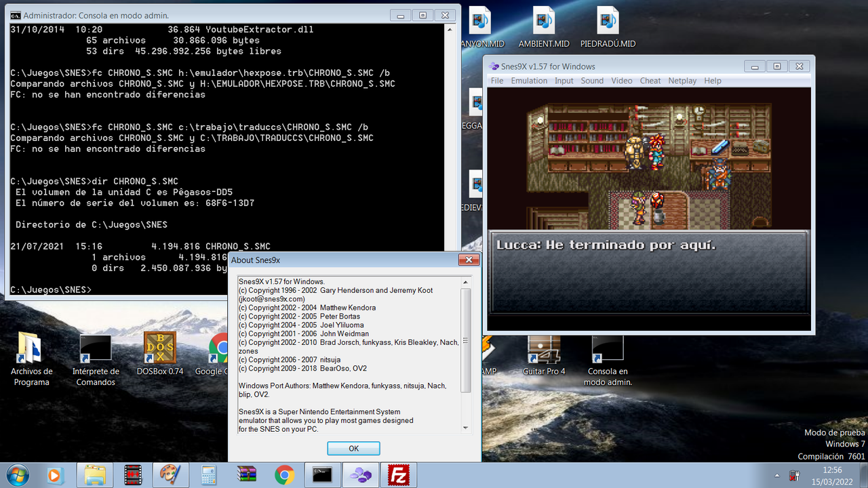Close the About Snes9x dialog
This screenshot has height=488, width=868.
point(469,260)
